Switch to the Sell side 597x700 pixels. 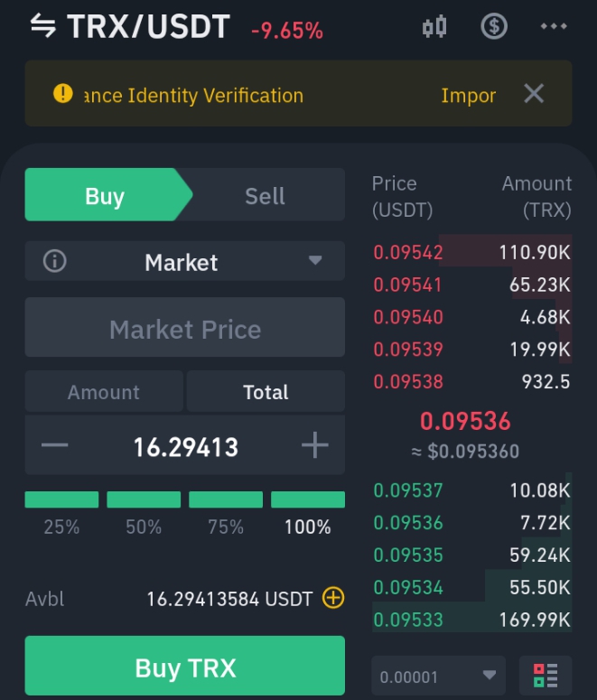265,195
